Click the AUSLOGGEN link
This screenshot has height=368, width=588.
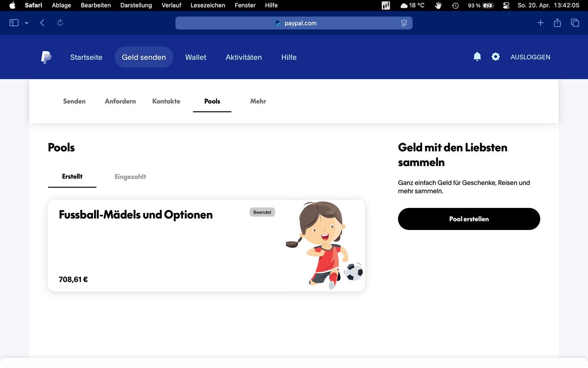pos(530,57)
